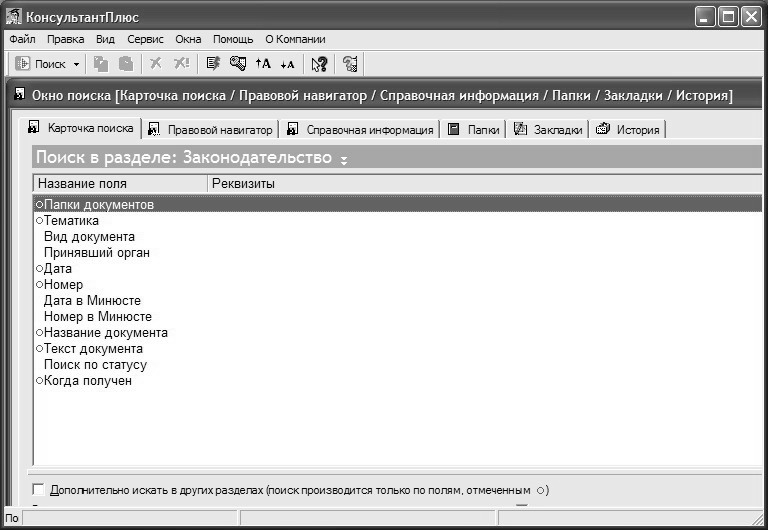The width and height of the screenshot is (768, 530).
Task: Open the Окна menu
Action: pyautogui.click(x=189, y=39)
